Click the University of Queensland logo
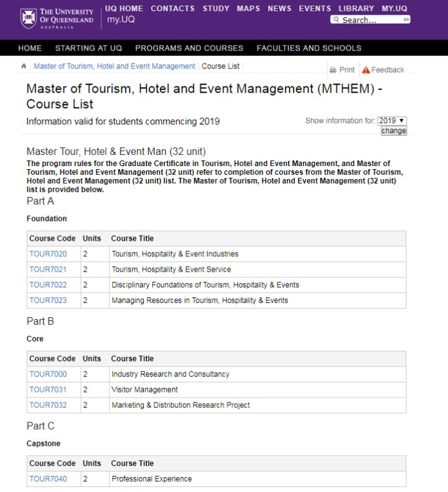 click(x=57, y=19)
